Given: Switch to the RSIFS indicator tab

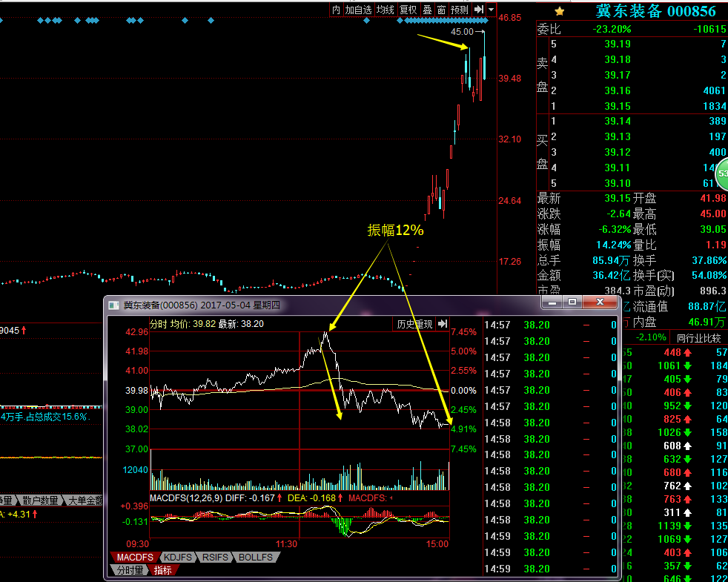Looking at the screenshot, I should 216,557.
